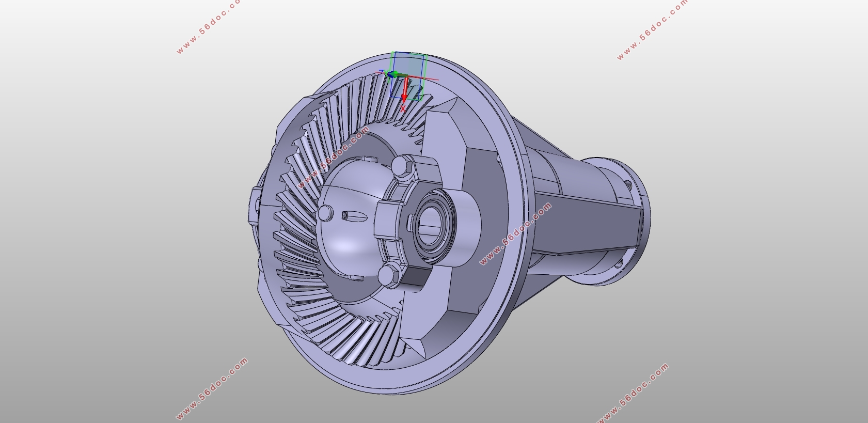
Task: Select the green Y axis arrow
Action: [x=396, y=75]
